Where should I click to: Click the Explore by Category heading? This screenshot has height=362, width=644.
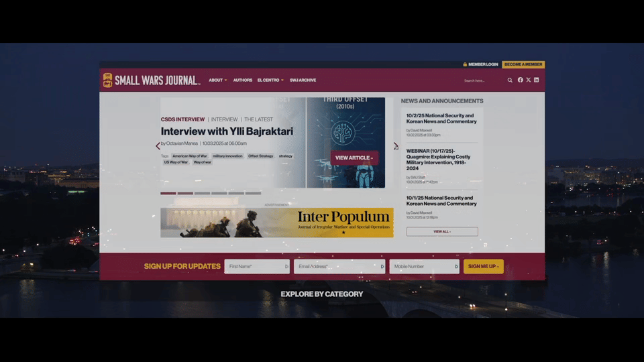click(322, 294)
